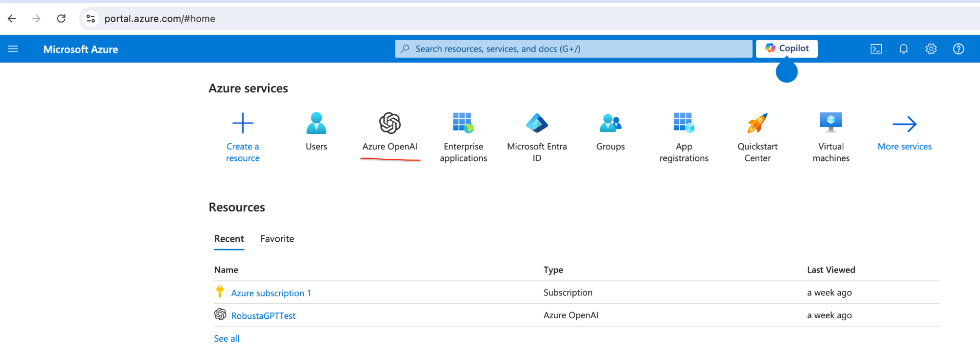980x356 pixels.
Task: Open the Users service icon
Action: click(x=316, y=123)
